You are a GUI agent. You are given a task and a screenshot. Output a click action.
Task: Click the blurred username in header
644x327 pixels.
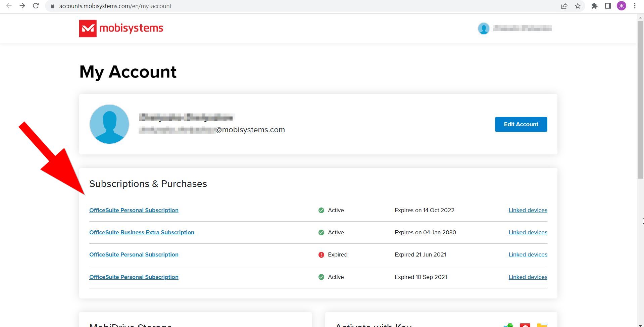[x=523, y=29]
